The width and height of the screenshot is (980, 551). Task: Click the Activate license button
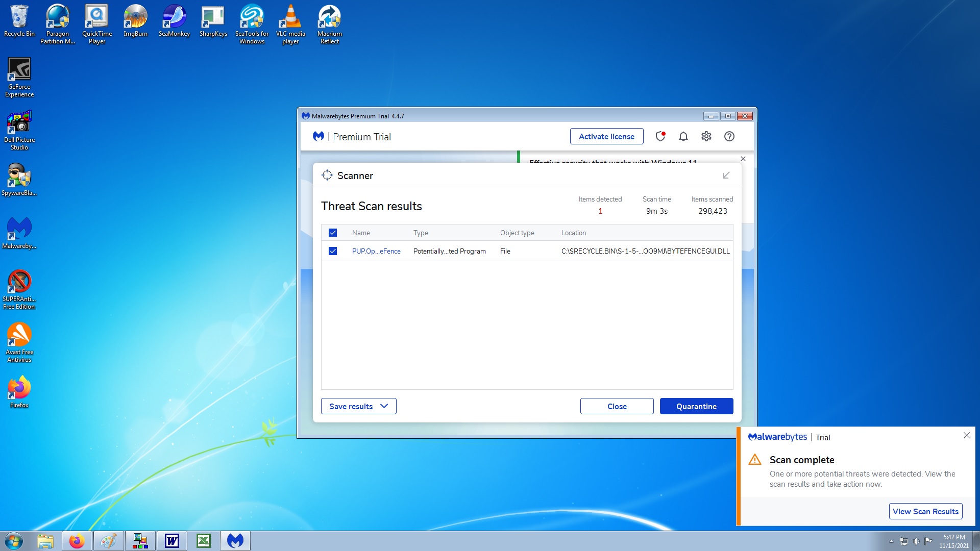tap(607, 136)
